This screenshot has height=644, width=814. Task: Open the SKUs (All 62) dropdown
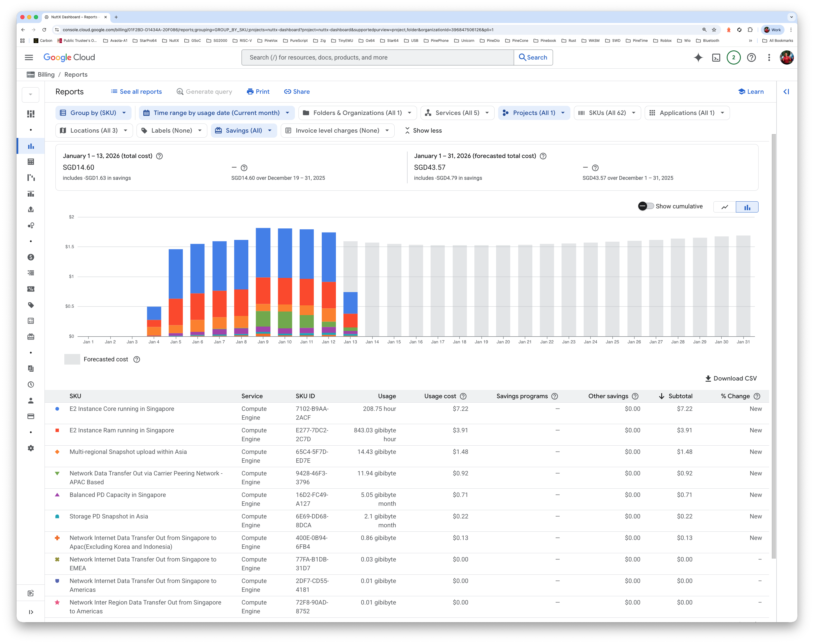click(x=607, y=112)
